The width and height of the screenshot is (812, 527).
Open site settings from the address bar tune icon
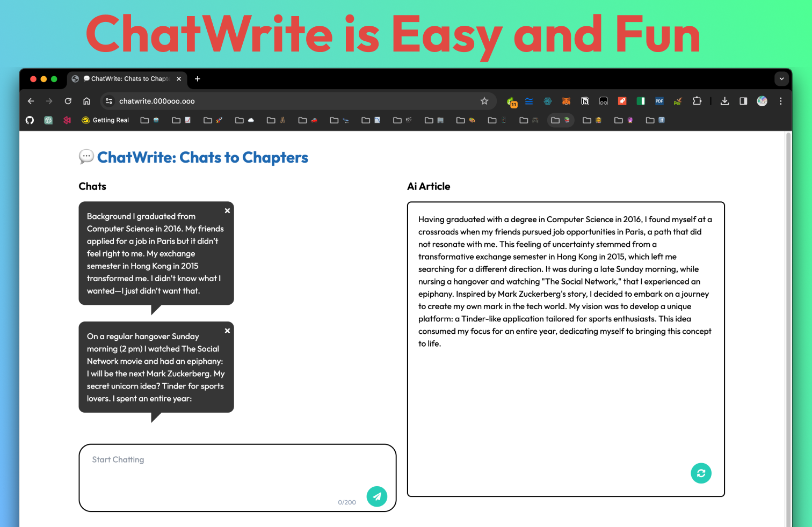point(109,101)
